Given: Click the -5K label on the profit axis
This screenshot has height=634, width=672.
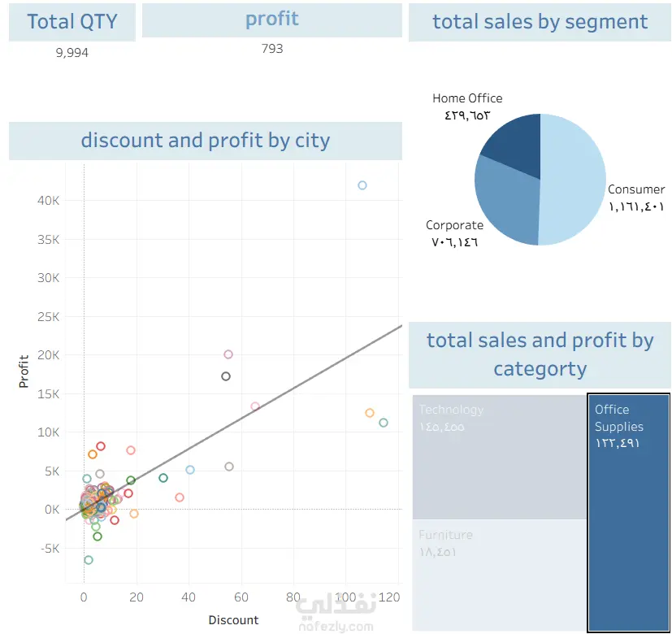Looking at the screenshot, I should pyautogui.click(x=50, y=549).
